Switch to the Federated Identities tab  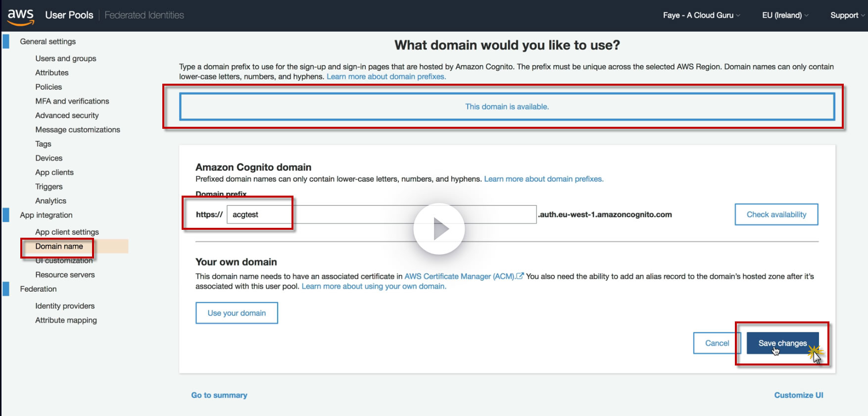click(x=144, y=15)
